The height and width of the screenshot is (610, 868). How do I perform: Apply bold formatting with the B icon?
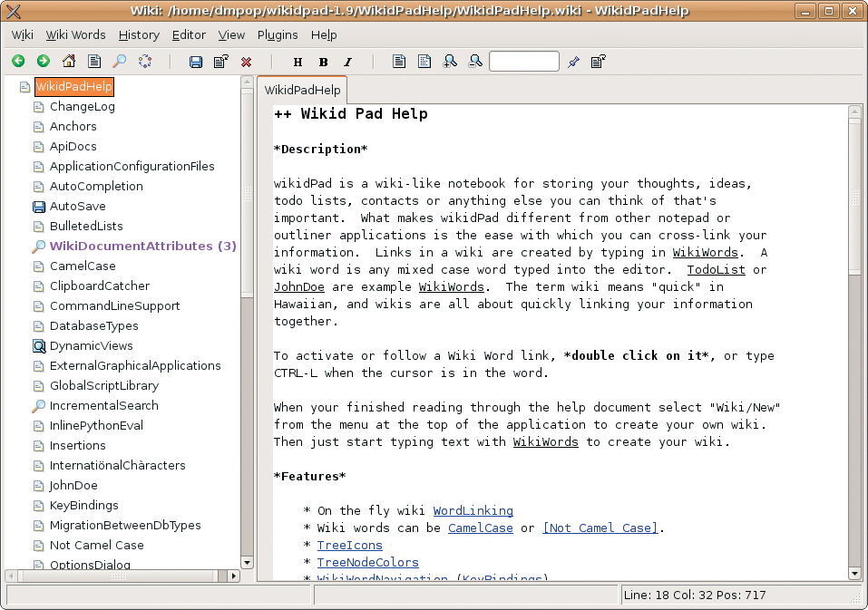(x=323, y=62)
